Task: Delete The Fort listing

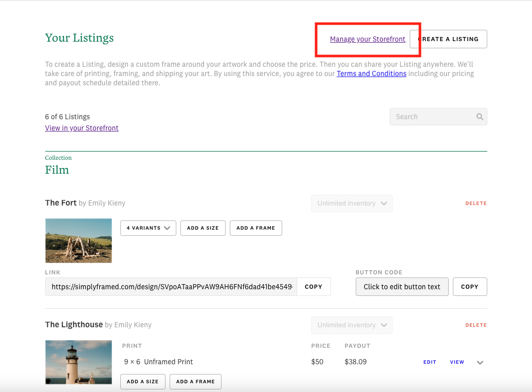Action: [475, 203]
